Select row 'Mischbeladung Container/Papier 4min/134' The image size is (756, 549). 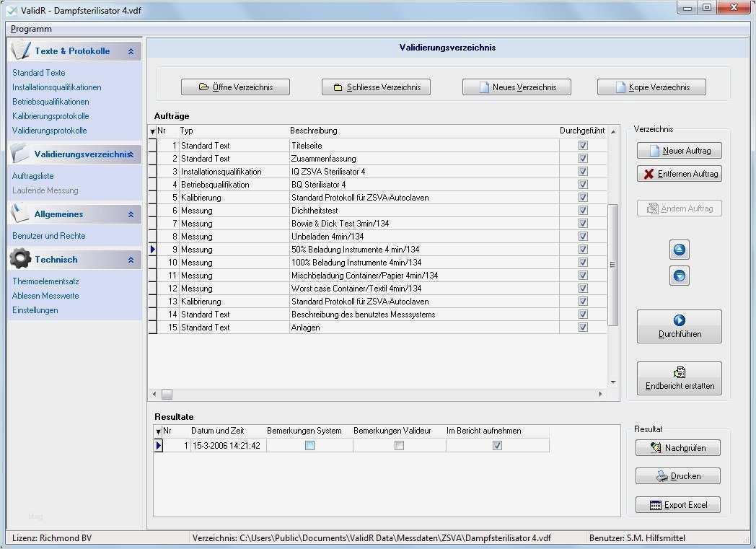pos(377,276)
